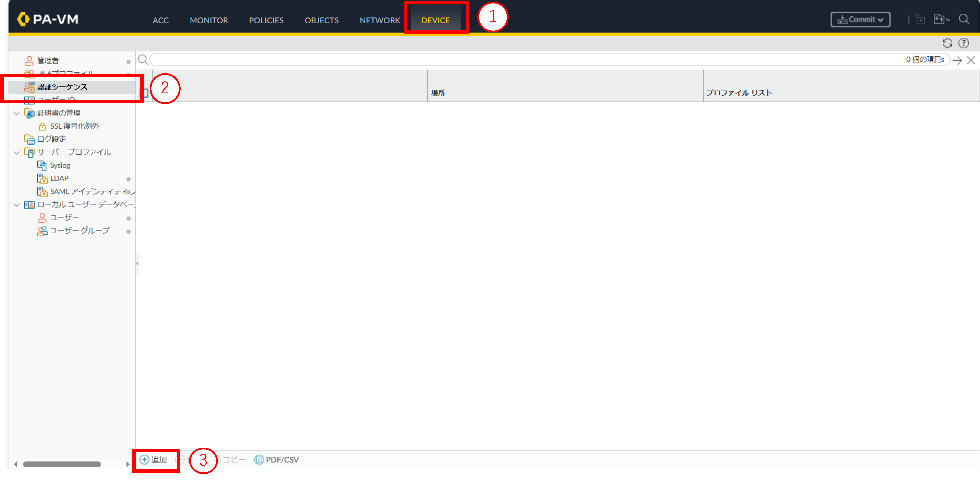Screen dimensions: 980x480
Task: Switch to the POLICIES tab
Action: click(x=266, y=20)
